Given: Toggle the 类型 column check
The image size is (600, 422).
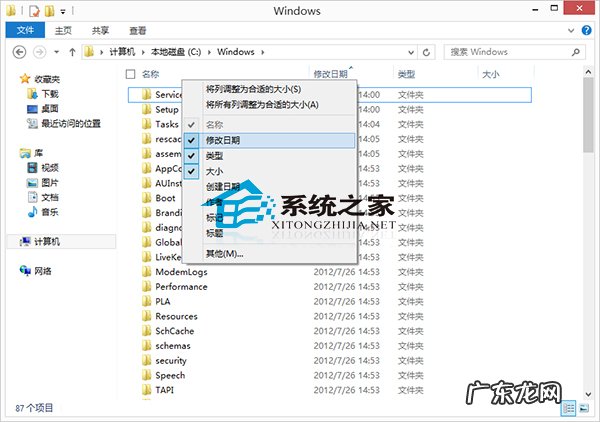Looking at the screenshot, I should point(191,156).
